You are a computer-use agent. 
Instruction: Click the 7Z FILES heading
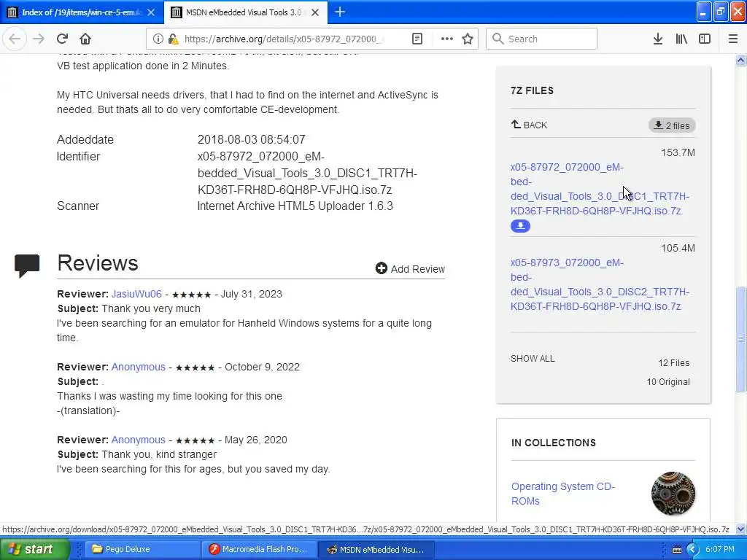tap(532, 90)
